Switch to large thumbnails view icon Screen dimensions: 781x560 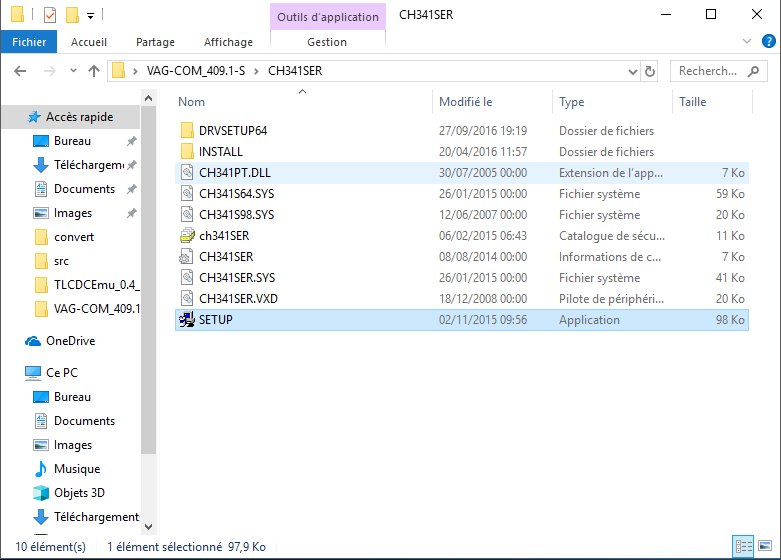[x=765, y=547]
